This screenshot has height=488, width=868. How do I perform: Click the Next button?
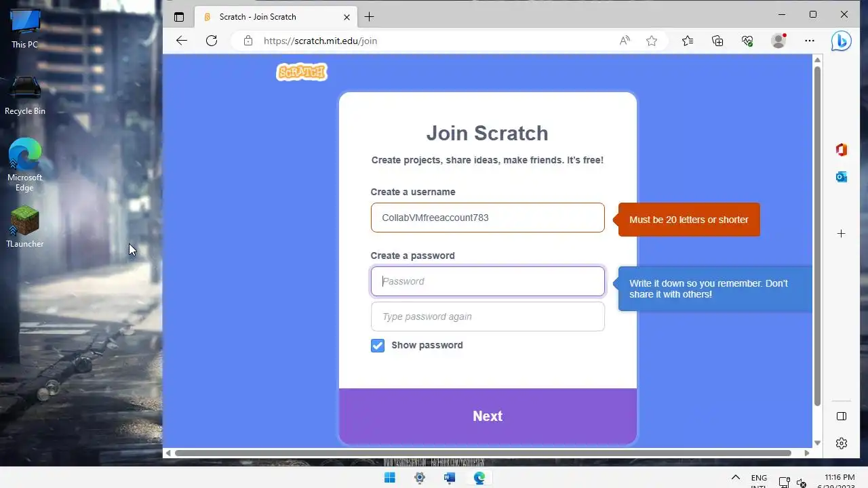coord(488,416)
